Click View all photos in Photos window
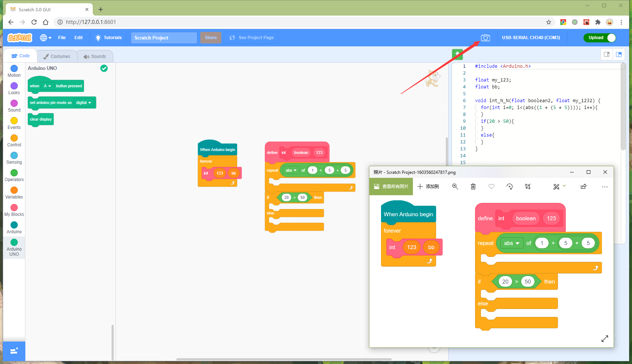Screen dimensions: 632x364 click(391, 187)
